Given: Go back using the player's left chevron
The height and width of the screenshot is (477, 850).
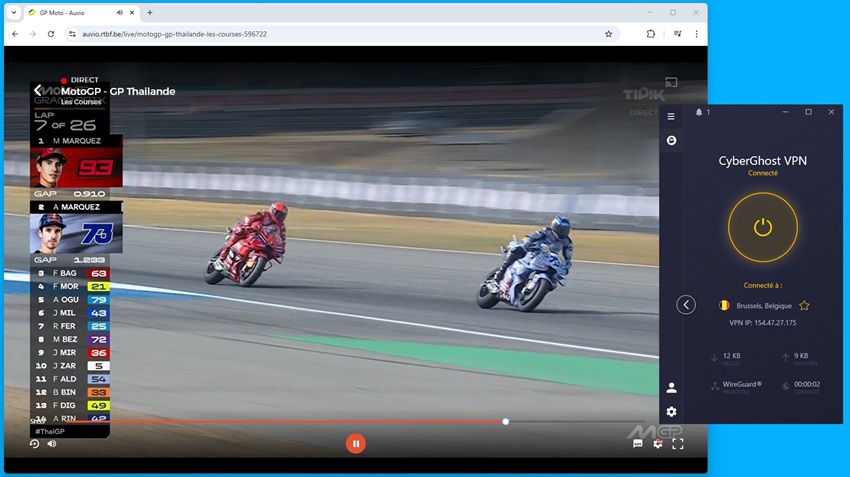Looking at the screenshot, I should point(37,90).
